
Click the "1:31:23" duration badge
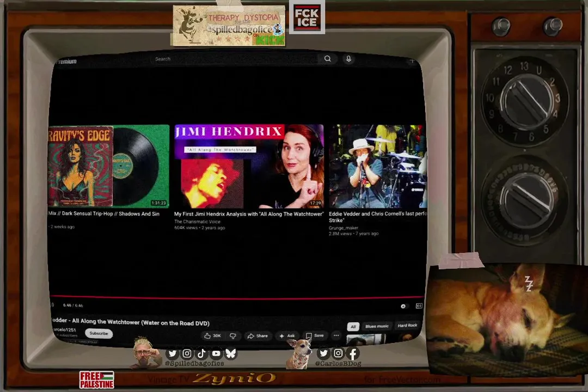(158, 203)
